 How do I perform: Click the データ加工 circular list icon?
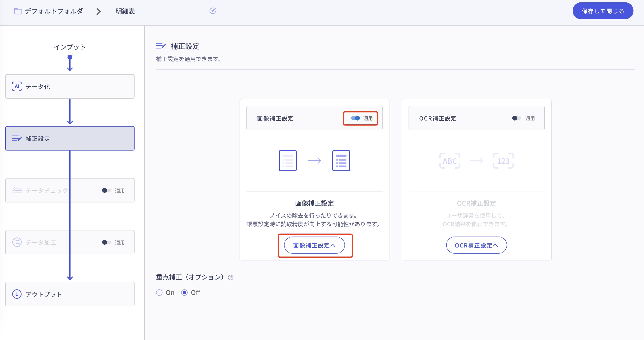(x=17, y=242)
